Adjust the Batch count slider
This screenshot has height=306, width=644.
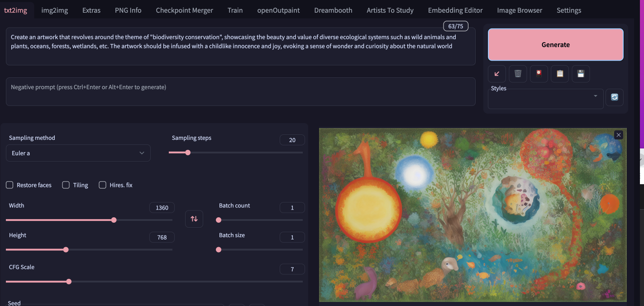click(x=260, y=220)
